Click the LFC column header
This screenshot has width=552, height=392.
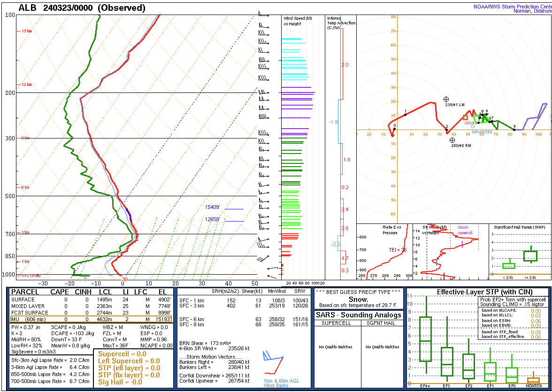click(140, 292)
